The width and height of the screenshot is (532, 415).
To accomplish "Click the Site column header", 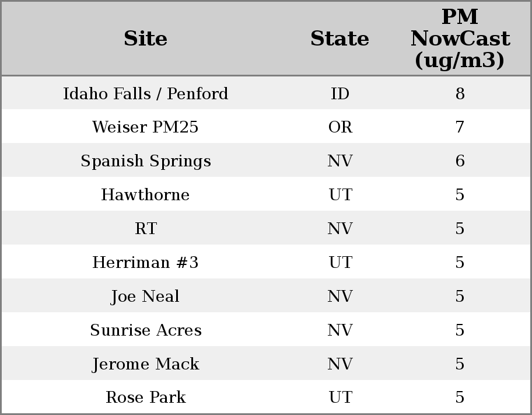I will pyautogui.click(x=146, y=39).
